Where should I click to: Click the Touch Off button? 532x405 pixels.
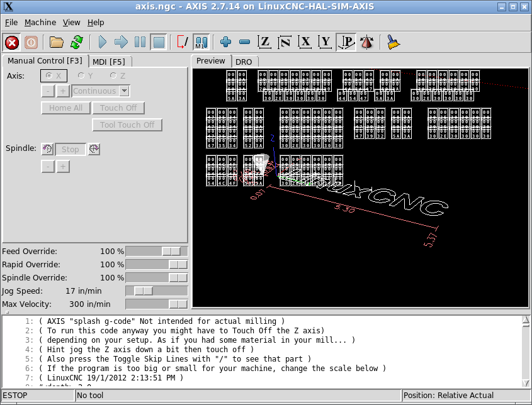(118, 108)
